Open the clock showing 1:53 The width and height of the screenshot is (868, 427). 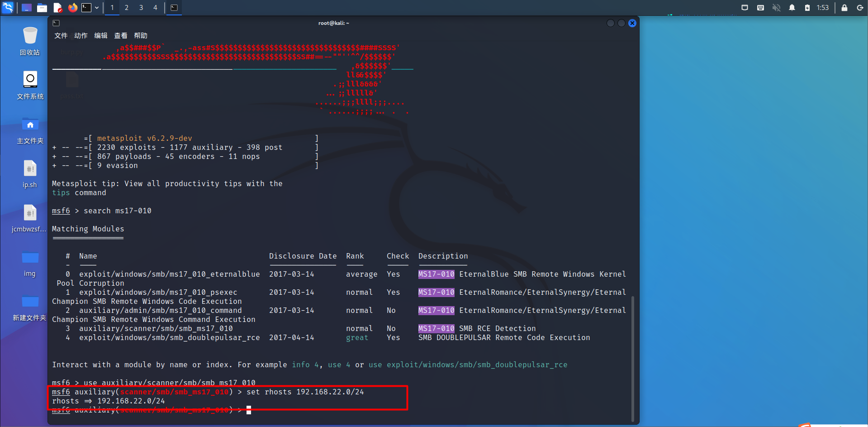823,8
